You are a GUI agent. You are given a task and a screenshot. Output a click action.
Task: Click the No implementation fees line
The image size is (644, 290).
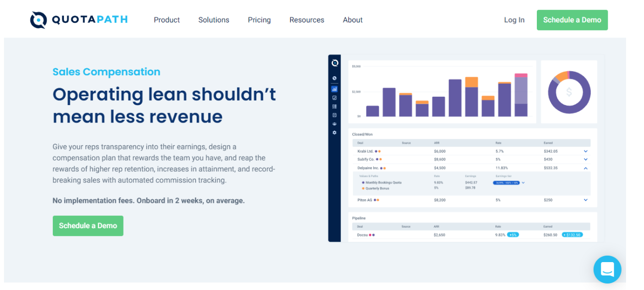point(149,201)
